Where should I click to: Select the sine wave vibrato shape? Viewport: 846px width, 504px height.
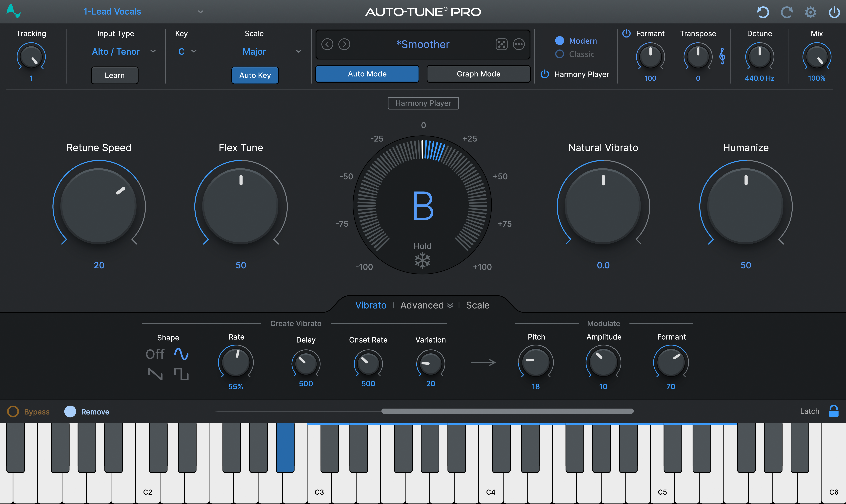coord(181,354)
